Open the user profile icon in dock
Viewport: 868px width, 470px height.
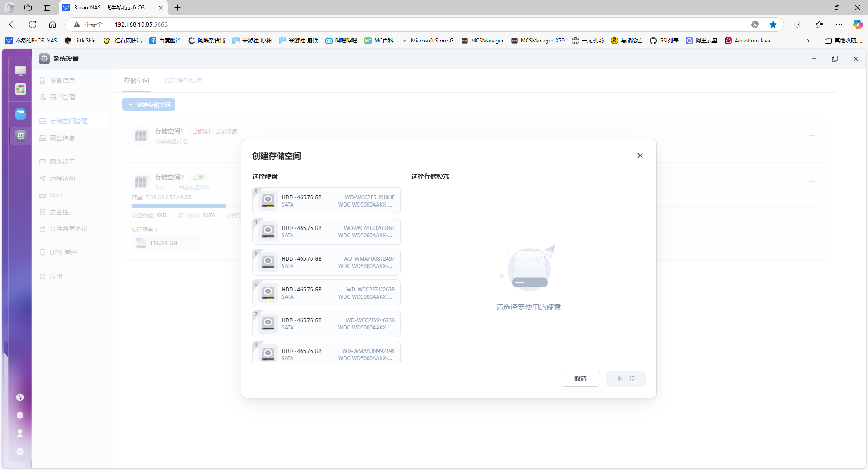(x=20, y=433)
